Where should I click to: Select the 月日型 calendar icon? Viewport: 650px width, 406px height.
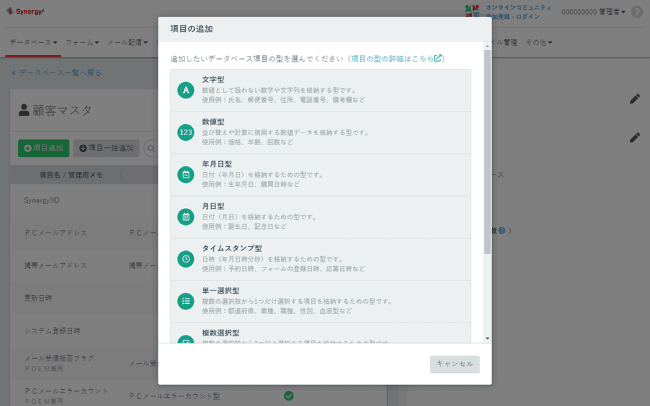(x=185, y=216)
